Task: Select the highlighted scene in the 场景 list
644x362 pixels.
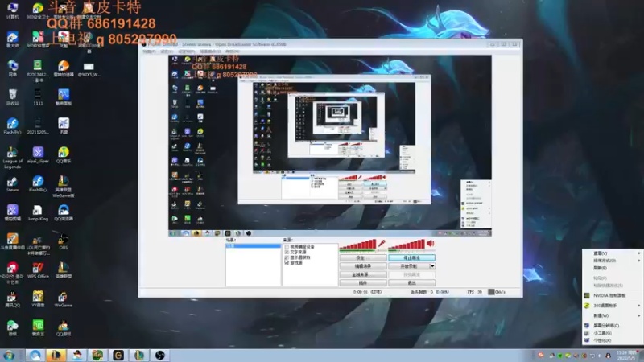Action: 253,246
